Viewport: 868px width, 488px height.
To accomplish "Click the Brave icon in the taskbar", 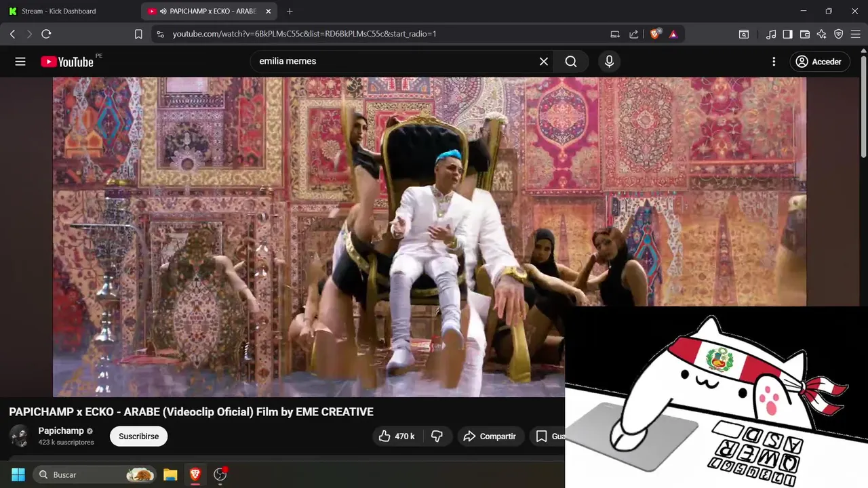I will (195, 474).
